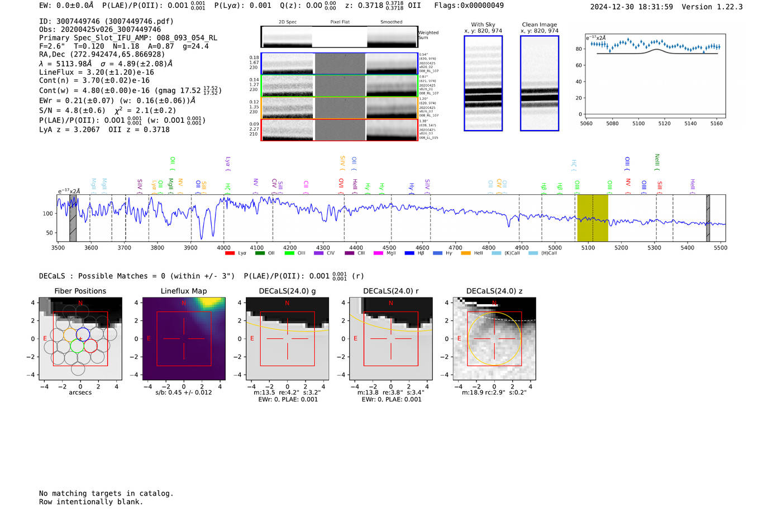The width and height of the screenshot is (782, 532).
Task: Click the 'Smoothed' column header
Action: click(x=392, y=22)
